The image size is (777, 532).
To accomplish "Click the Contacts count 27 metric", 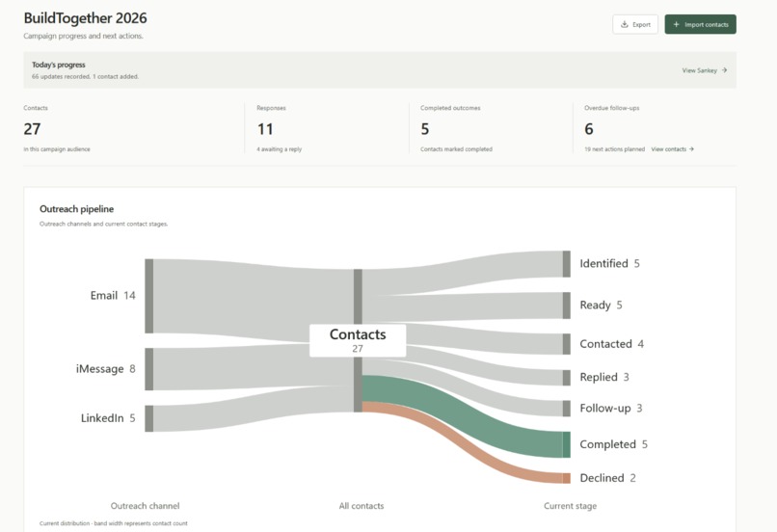I will coord(32,129).
